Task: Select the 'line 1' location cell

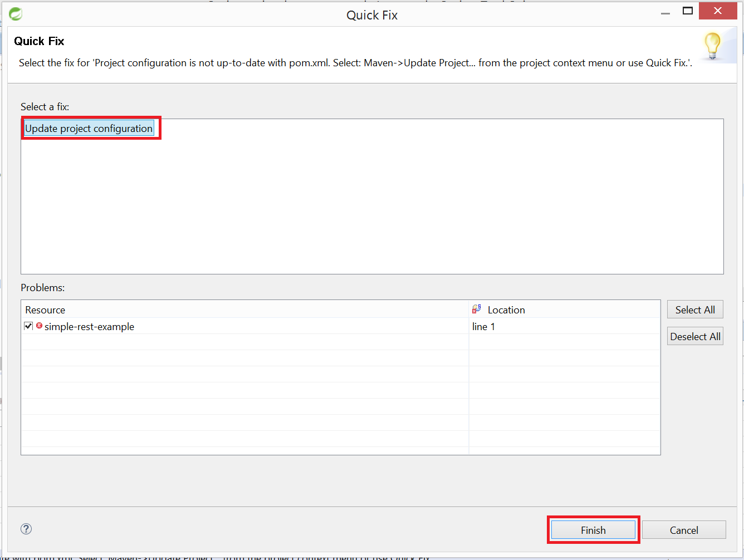Action: click(483, 327)
